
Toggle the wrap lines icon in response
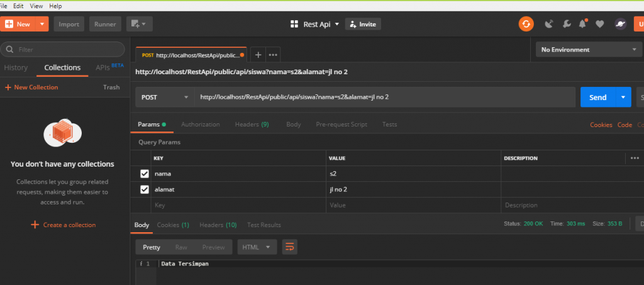pyautogui.click(x=289, y=247)
